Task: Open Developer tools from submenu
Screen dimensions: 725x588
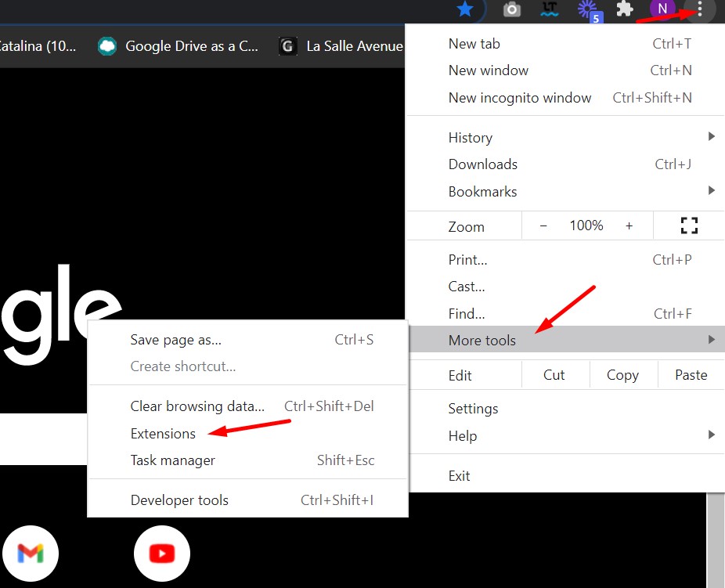Action: [x=248, y=500]
